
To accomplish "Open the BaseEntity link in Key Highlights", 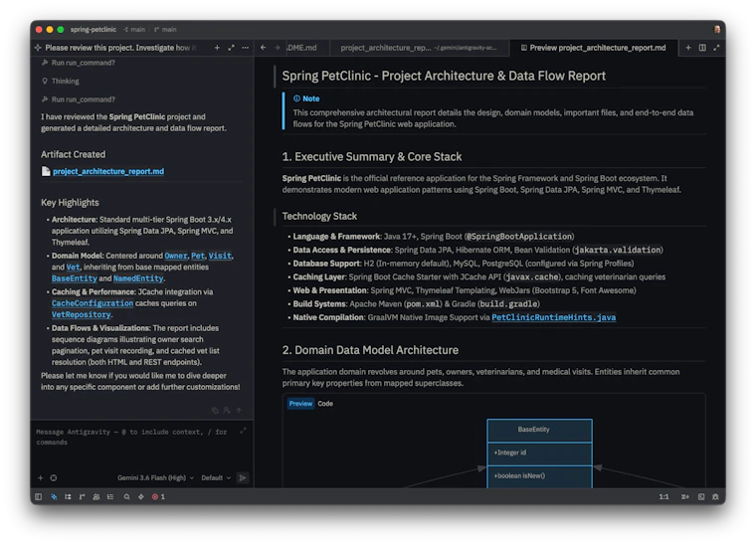I will point(75,278).
